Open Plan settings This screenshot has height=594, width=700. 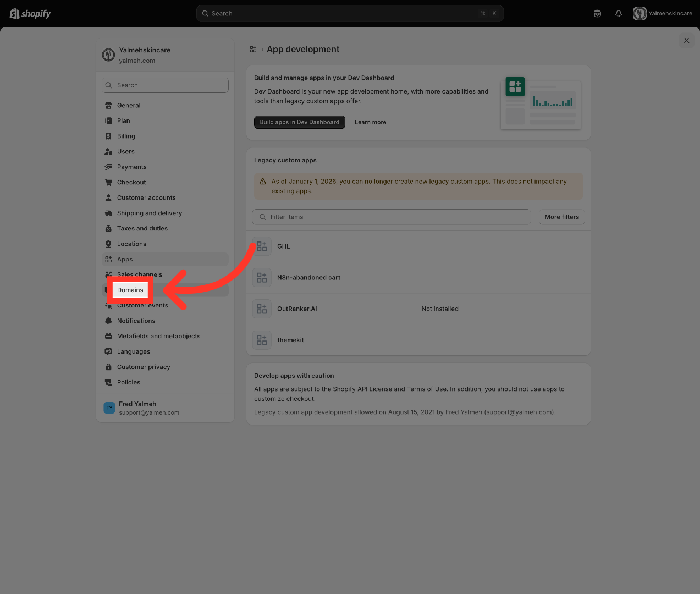[x=165, y=120]
